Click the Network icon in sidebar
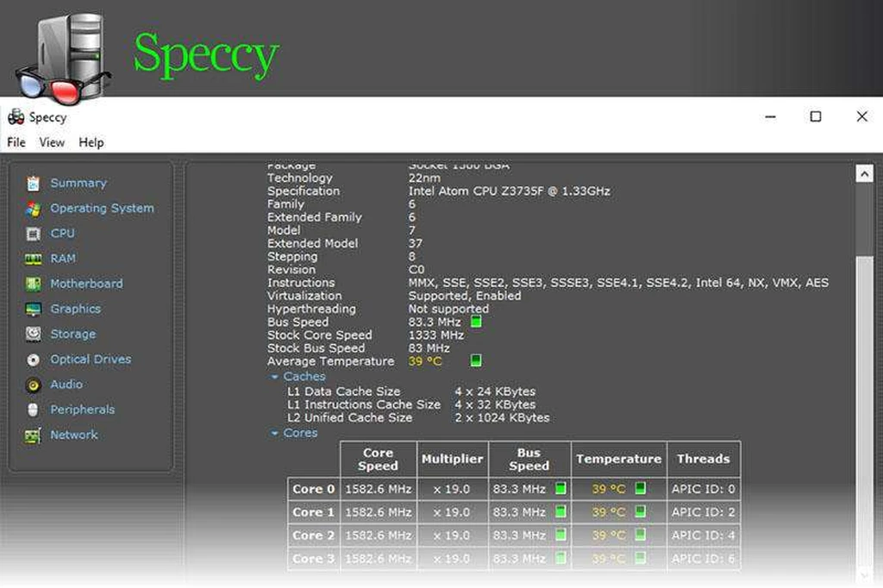883x588 pixels. click(x=34, y=435)
